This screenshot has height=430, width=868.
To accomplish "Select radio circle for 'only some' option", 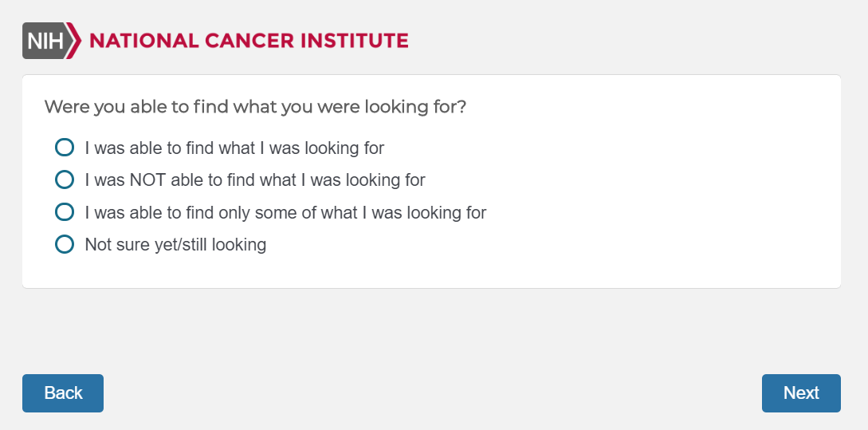I will coord(64,212).
